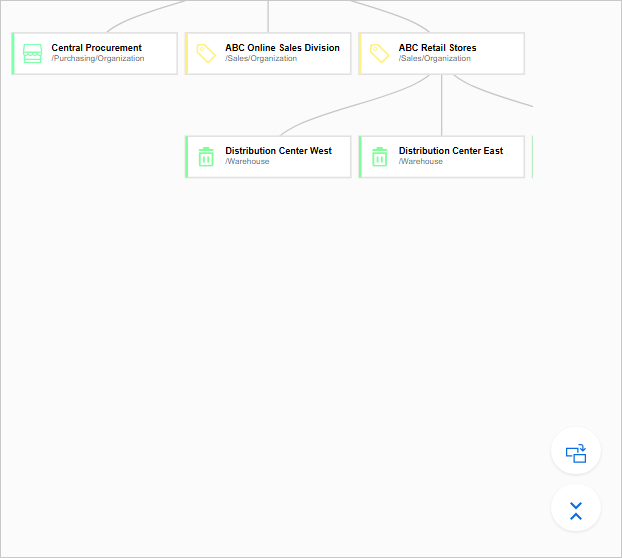622x558 pixels.
Task: Switch layout with the rotate-view round button
Action: click(x=576, y=451)
